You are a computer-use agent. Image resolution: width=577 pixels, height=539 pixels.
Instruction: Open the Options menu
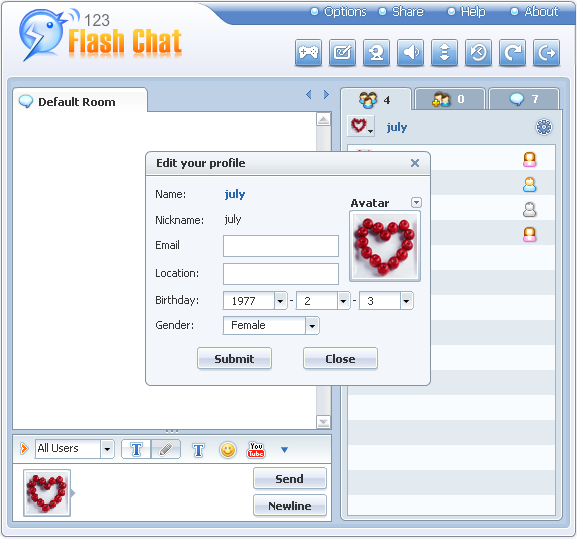[x=339, y=12]
